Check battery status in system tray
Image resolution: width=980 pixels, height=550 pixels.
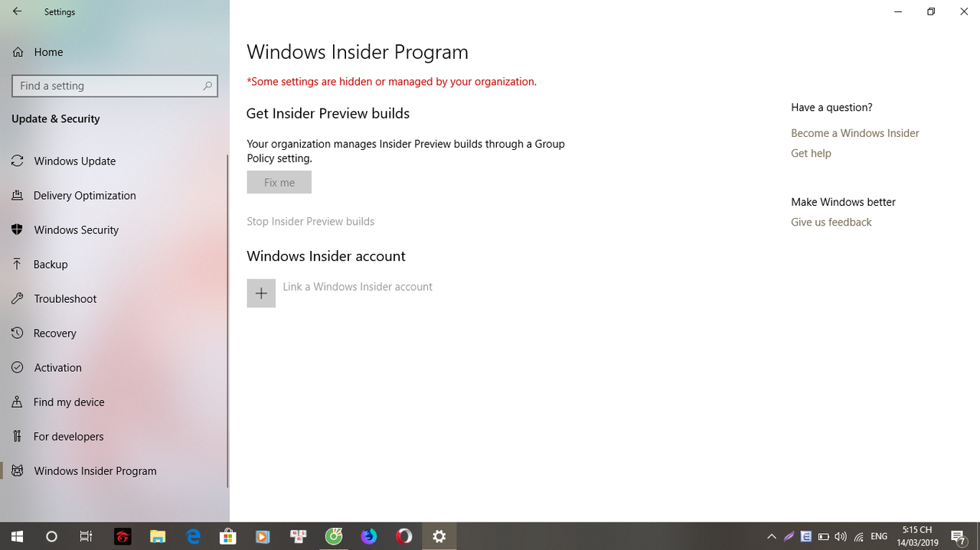[x=824, y=536]
